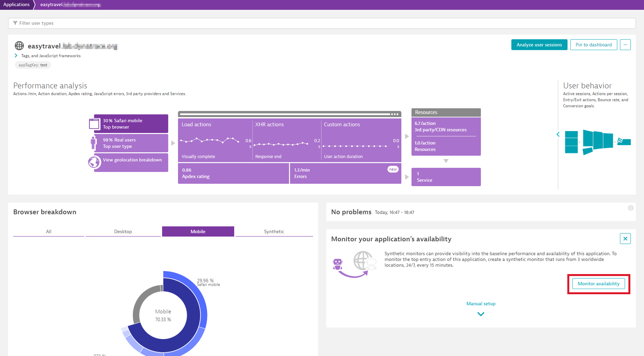Click the close X icon on monitor card
This screenshot has width=644, height=356.
[625, 239]
